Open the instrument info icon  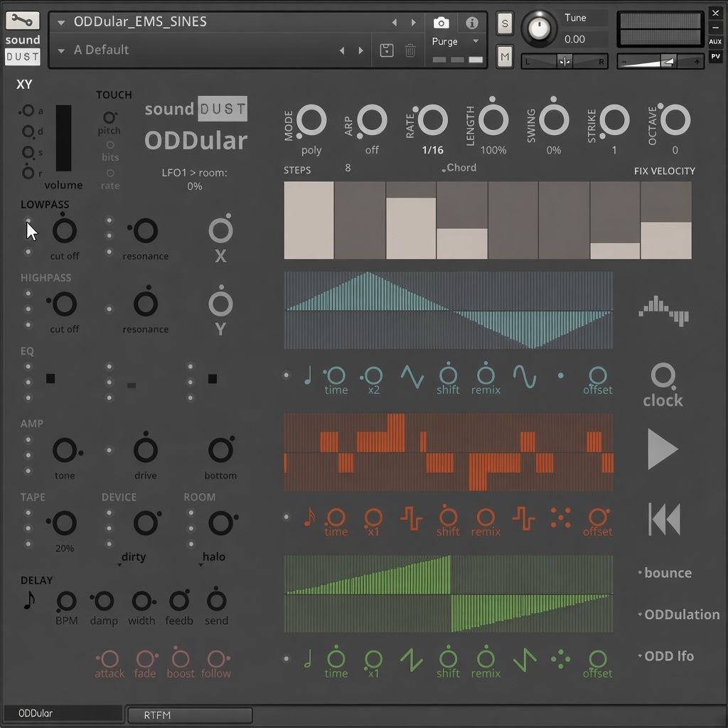pos(472,22)
